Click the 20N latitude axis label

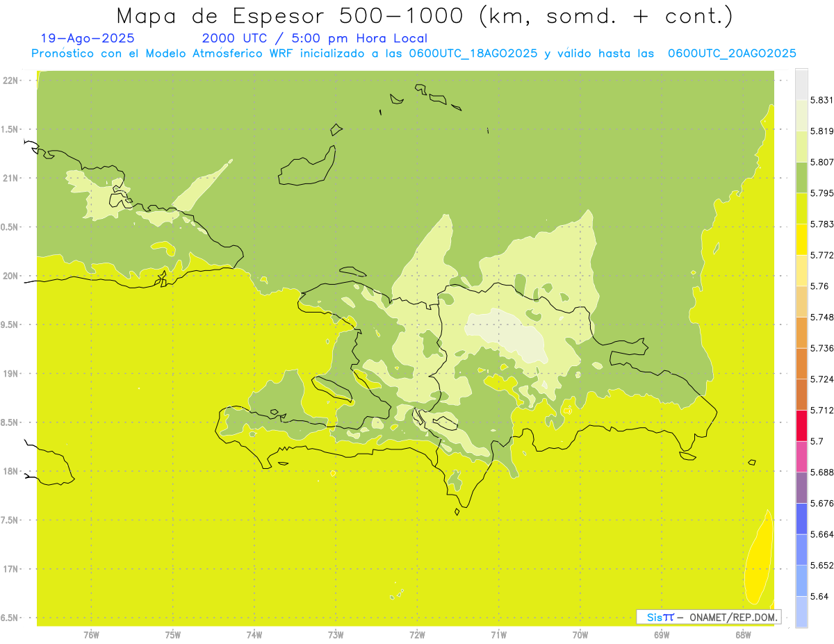tap(11, 276)
